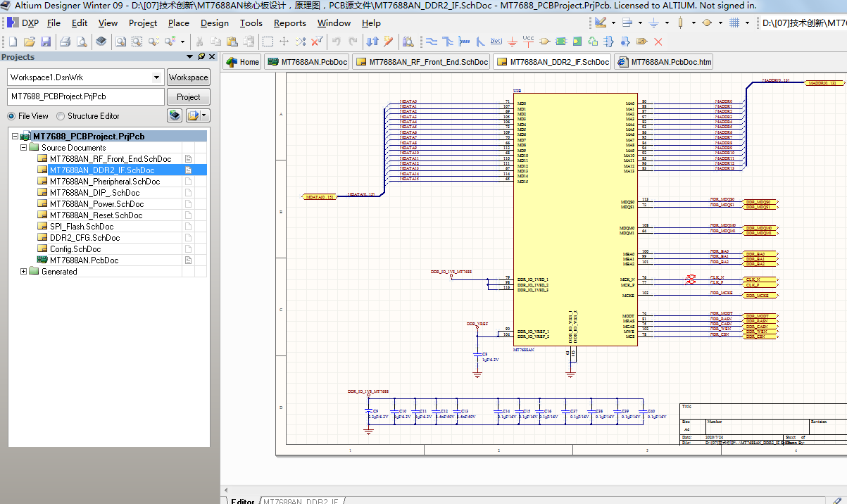
Task: Select MT7688AN.PcbDoc in the project tree
Action: [84, 260]
